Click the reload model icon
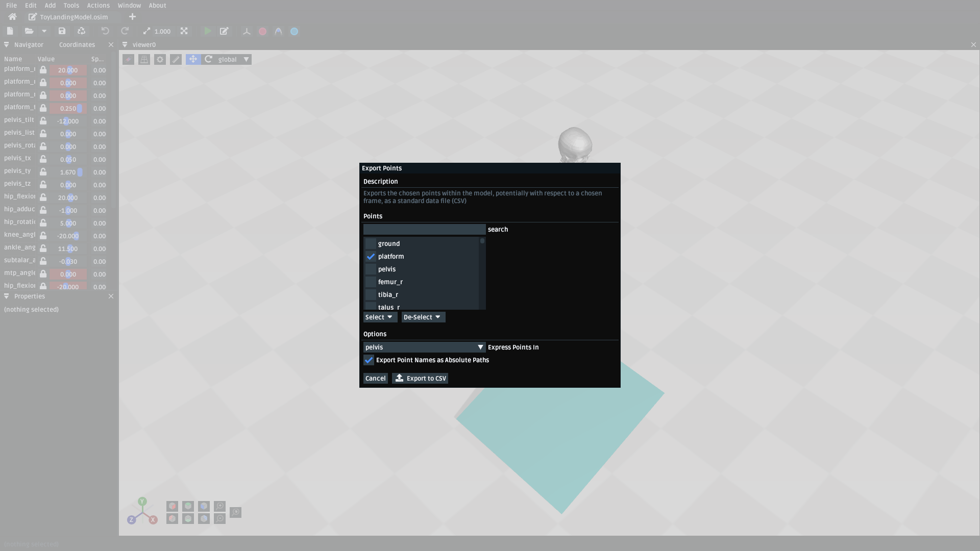The image size is (980, 551). pos(81,31)
